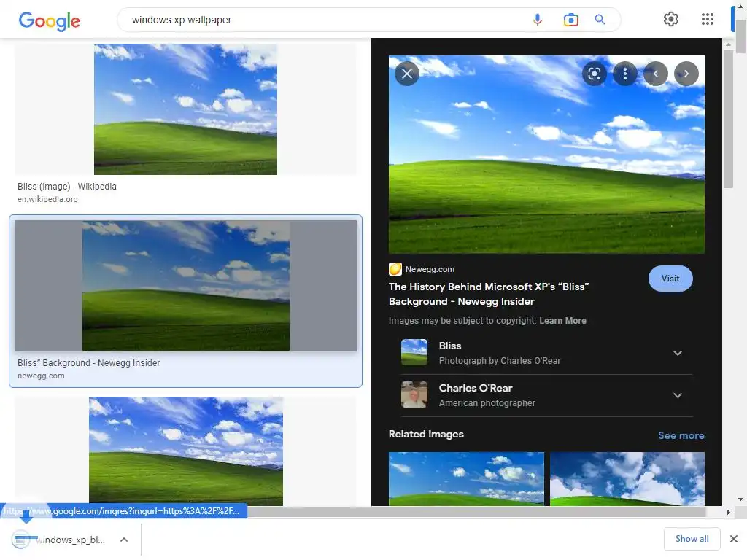Viewport: 747px width, 560px height.
Task: Click the Bliss" Background - Newegg Insider caption
Action: coord(88,363)
